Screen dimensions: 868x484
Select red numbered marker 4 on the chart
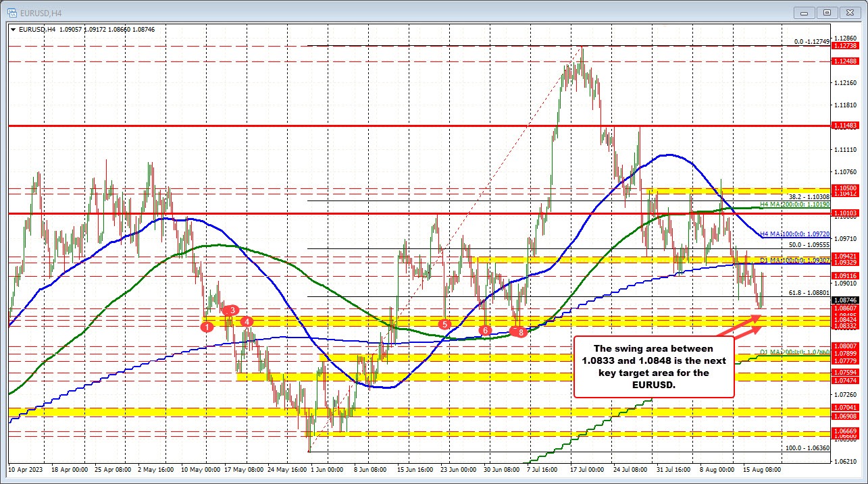(x=247, y=322)
